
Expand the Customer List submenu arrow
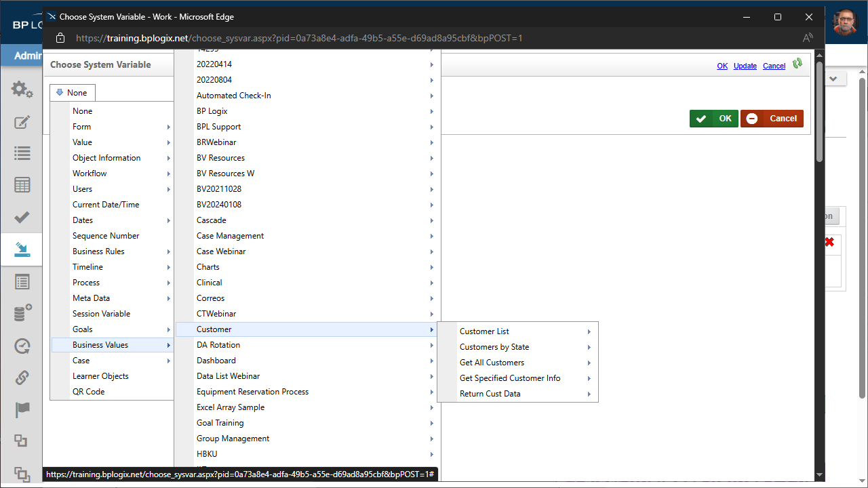pos(589,331)
